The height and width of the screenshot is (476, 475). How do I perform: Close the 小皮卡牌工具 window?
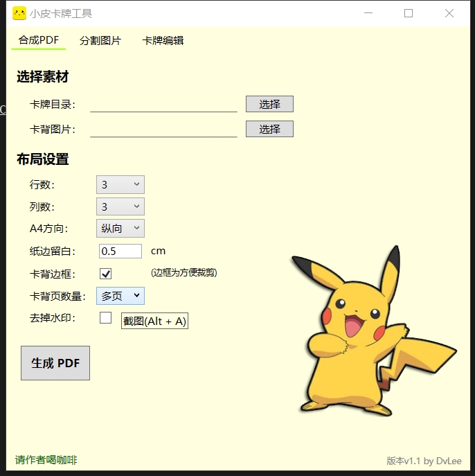coord(449,13)
